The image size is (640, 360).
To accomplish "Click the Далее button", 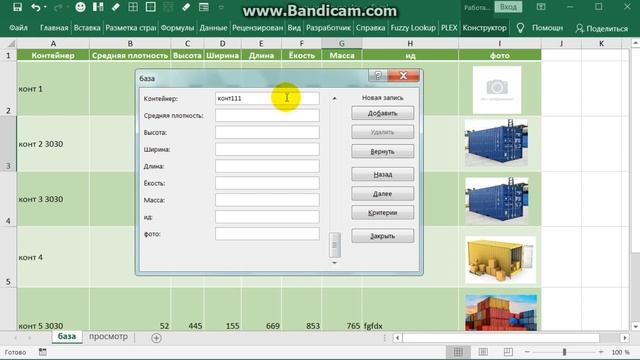I will coord(382,193).
